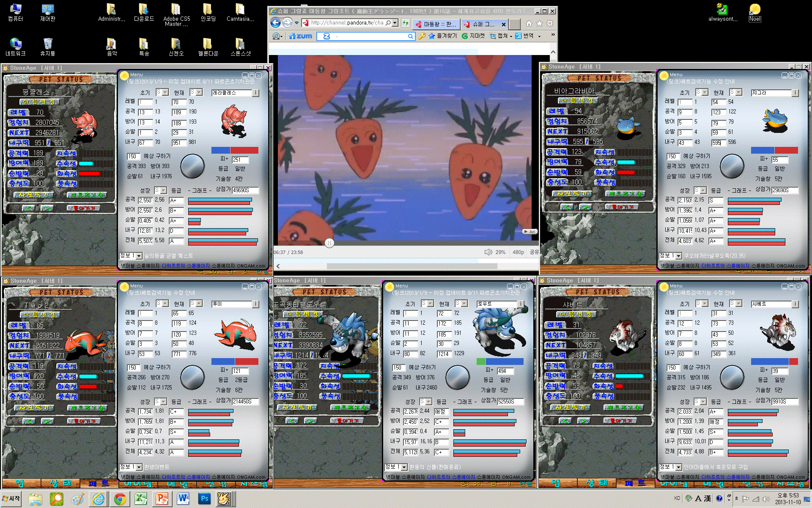
Task: Open the IE favorites star icon
Action: coord(539,24)
